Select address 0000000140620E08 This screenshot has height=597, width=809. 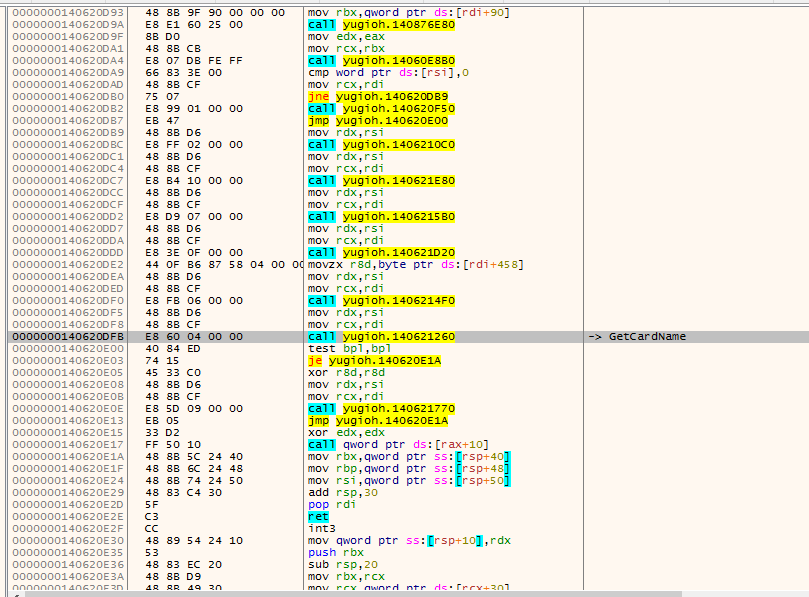pos(68,384)
